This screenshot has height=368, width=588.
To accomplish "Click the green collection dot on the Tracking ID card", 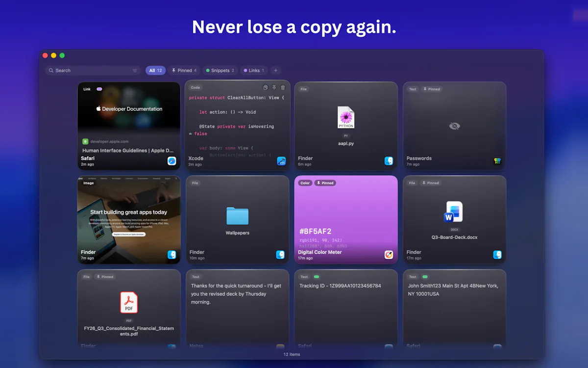I will click(316, 277).
